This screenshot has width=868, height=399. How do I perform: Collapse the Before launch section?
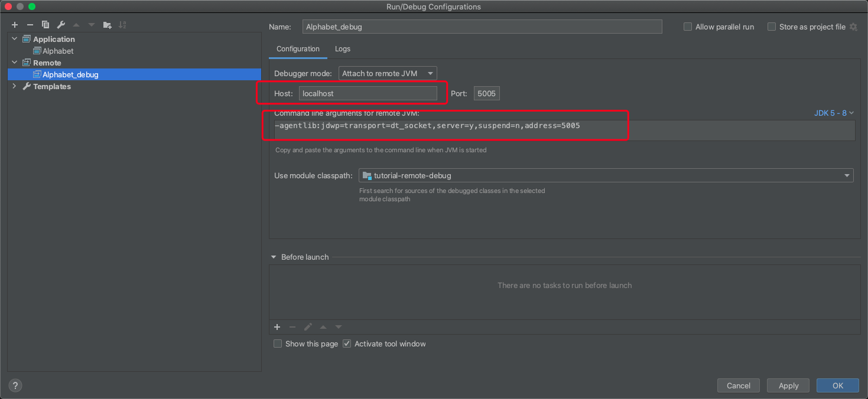(x=274, y=257)
